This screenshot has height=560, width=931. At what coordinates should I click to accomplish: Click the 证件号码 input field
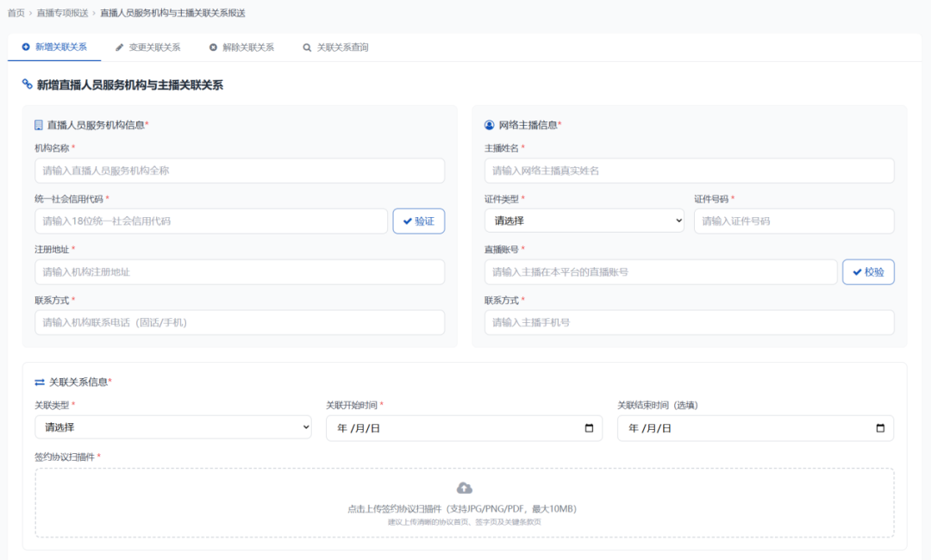(x=793, y=221)
